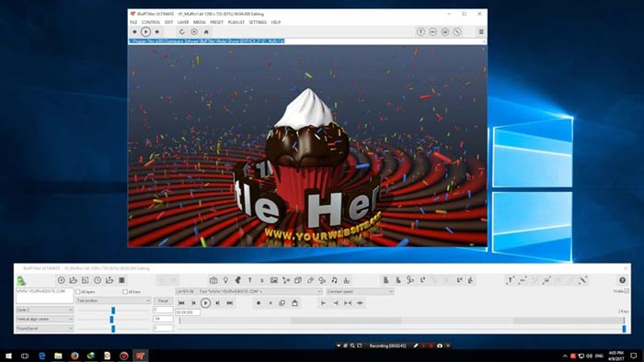This screenshot has height=362, width=644.
Task: Open Firefox from the taskbar
Action: click(75, 356)
